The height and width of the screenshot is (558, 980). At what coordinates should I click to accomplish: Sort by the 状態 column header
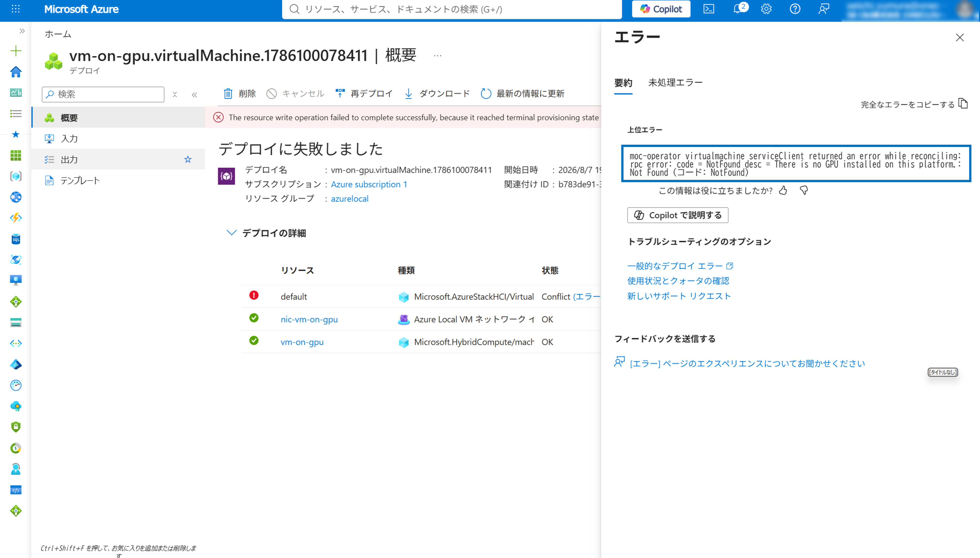550,271
